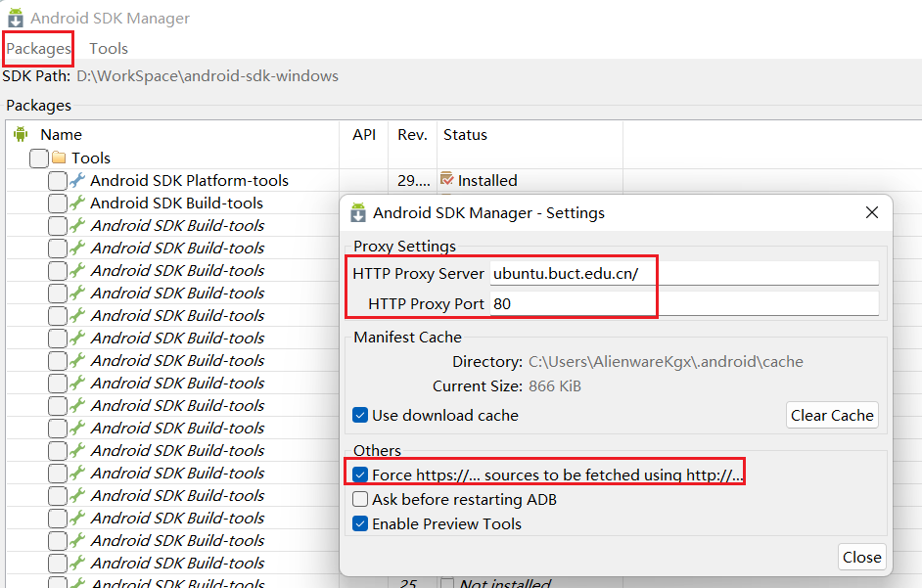
Task: Click the Not installed status text
Action: coord(504,583)
